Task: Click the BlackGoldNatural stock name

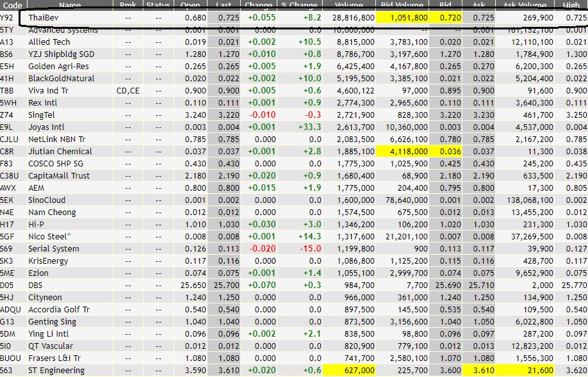Action: tap(61, 78)
